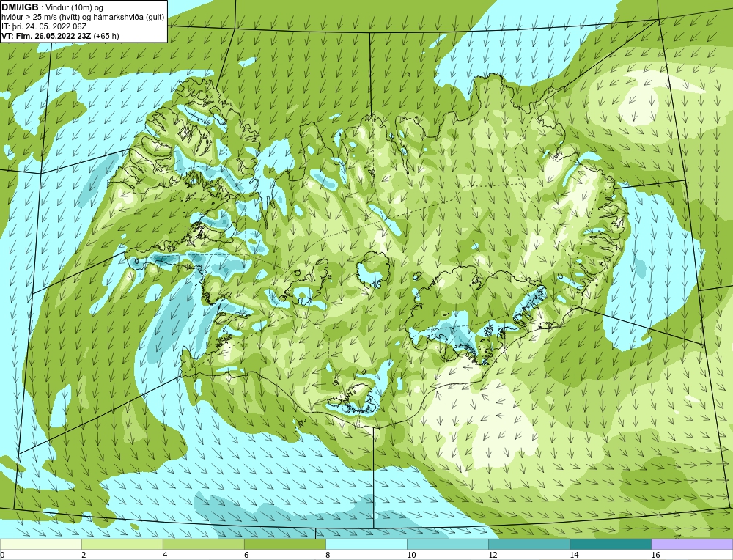Screen dimensions: 733x560
Task: Click the legend scale label 2
Action: coord(84,555)
